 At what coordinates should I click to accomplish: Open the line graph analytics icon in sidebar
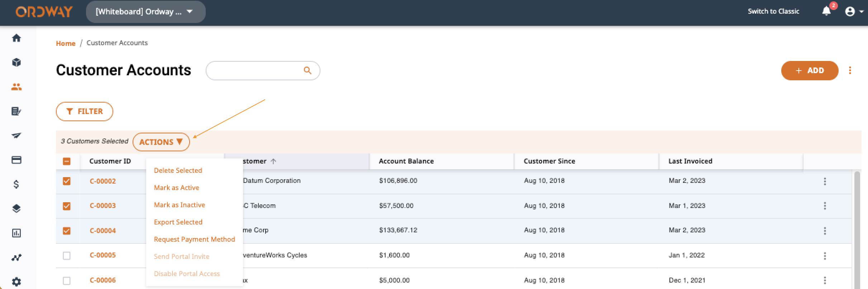pyautogui.click(x=16, y=257)
